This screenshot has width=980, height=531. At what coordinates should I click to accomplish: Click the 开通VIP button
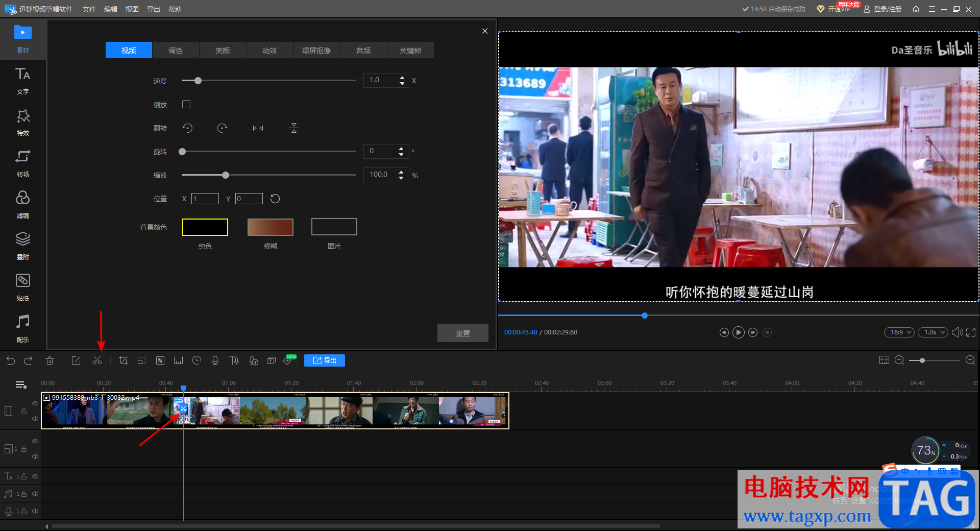pos(834,9)
